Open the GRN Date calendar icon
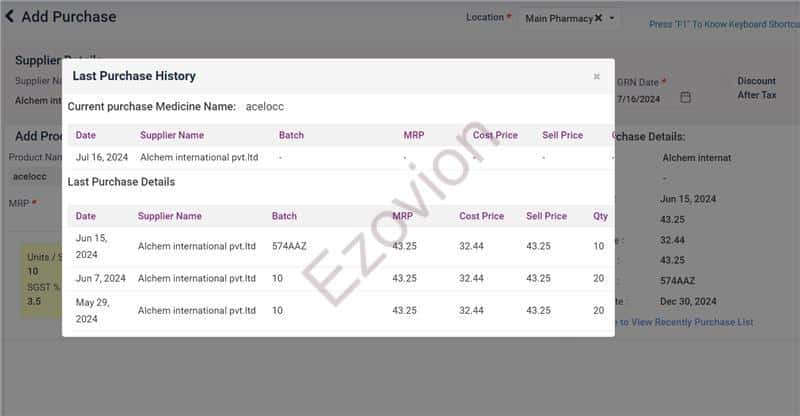800x416 pixels. [685, 98]
